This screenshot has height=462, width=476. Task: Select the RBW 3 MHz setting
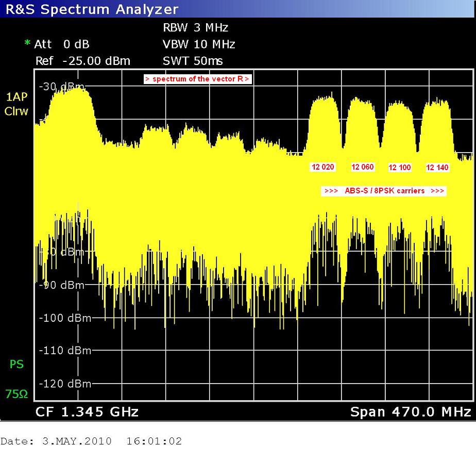point(195,28)
